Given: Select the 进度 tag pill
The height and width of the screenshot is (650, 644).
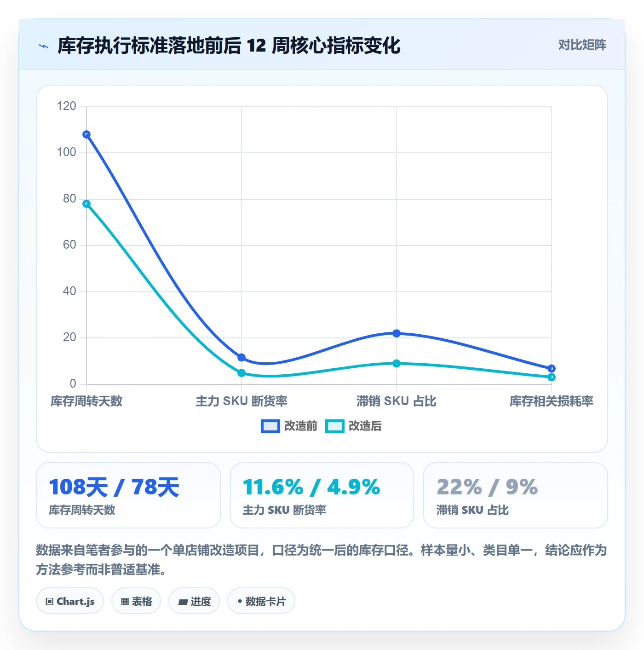Looking at the screenshot, I should 194,601.
